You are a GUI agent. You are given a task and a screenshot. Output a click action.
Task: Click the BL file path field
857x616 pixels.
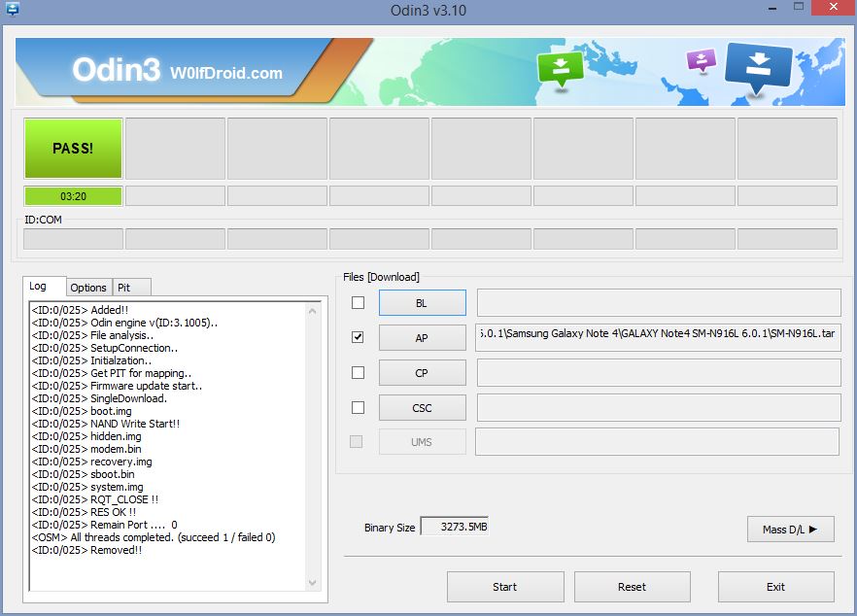click(x=659, y=303)
